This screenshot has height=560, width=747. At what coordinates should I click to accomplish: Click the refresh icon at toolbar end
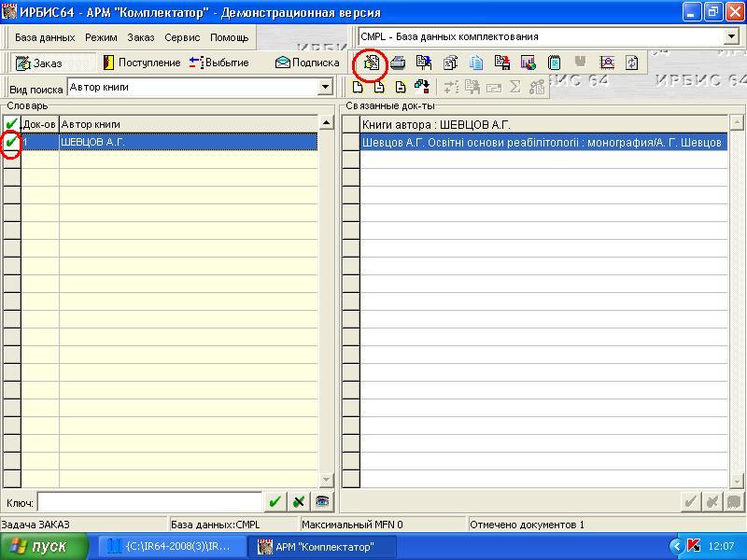point(632,63)
